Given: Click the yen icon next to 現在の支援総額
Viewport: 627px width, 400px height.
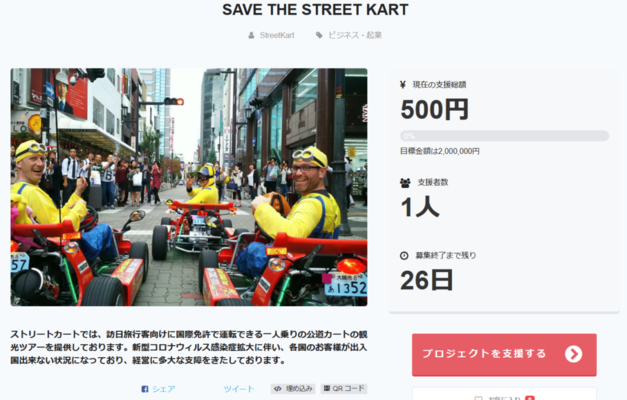Looking at the screenshot, I should point(403,84).
